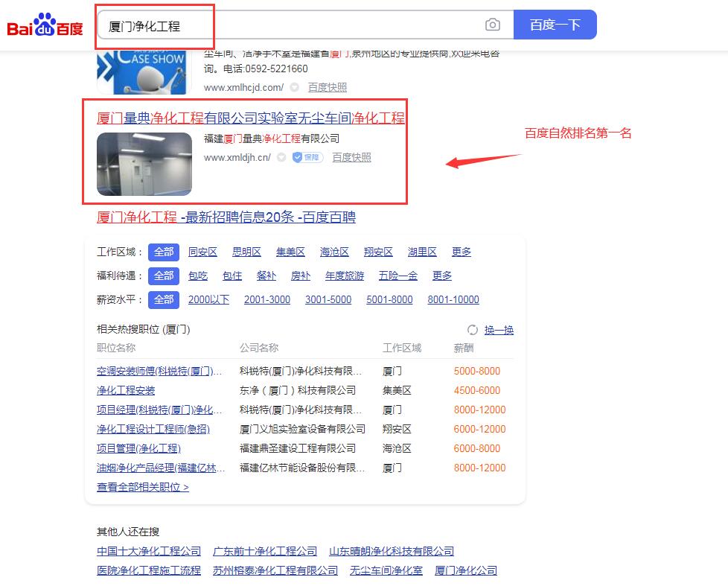Click the camera image-search icon
The width and height of the screenshot is (728, 586).
493,25
